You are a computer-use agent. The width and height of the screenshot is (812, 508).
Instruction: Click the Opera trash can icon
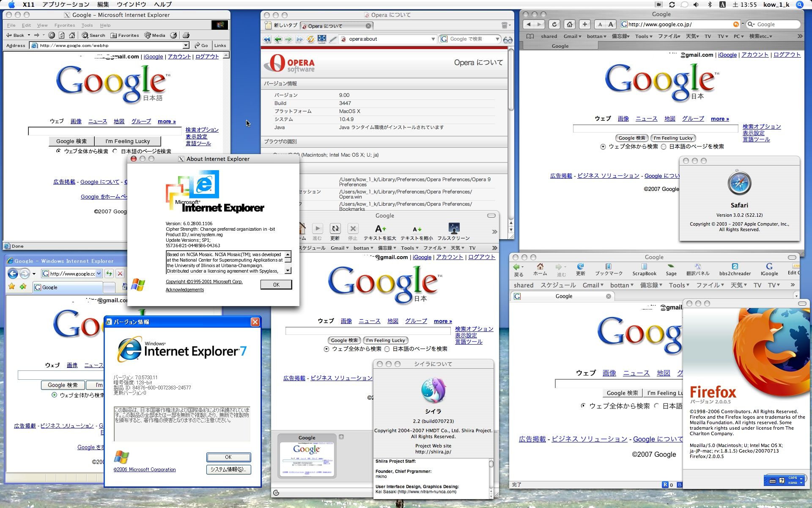tap(504, 26)
